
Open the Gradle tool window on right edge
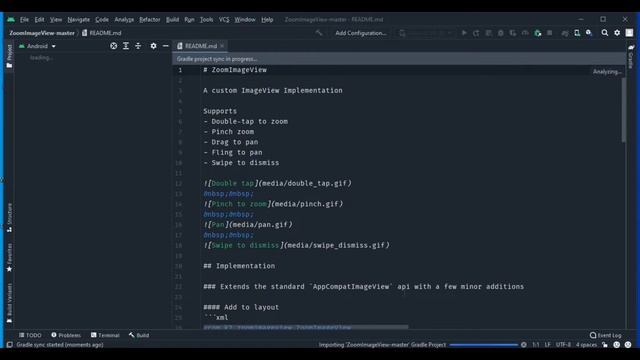631,56
